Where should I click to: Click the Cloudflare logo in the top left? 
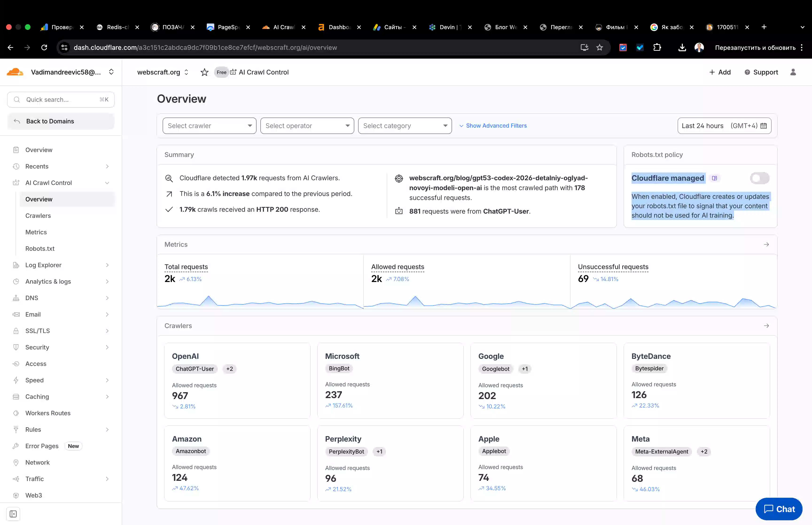[14, 72]
